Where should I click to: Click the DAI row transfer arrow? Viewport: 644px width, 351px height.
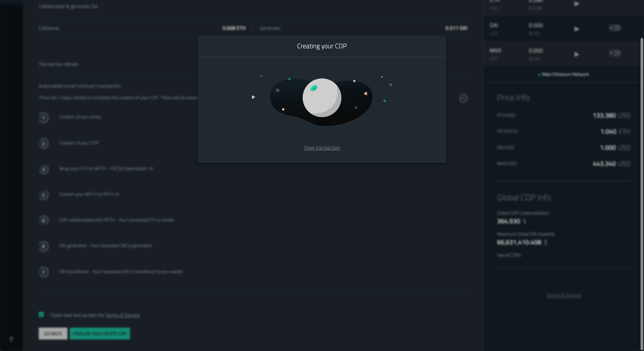[x=576, y=29]
